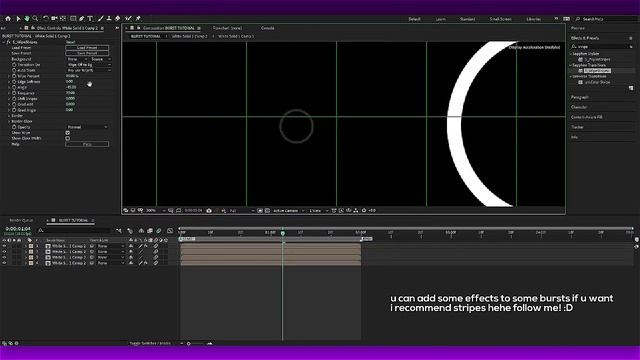Click the workspace panel icon beside Search Help

(567, 19)
